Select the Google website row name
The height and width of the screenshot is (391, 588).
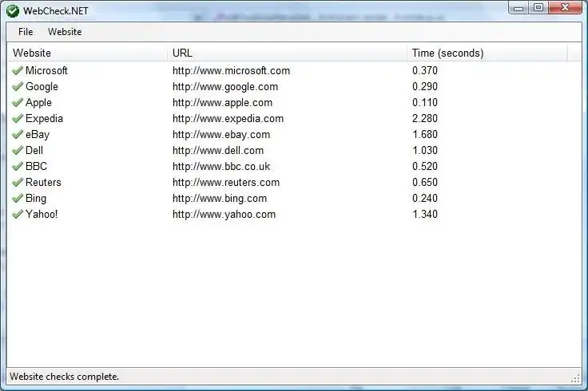42,86
